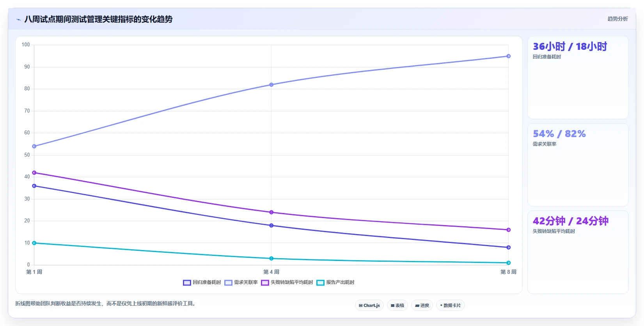Select 回归准备耗时 data point at 第 8 周
644x326 pixels.
508,247
